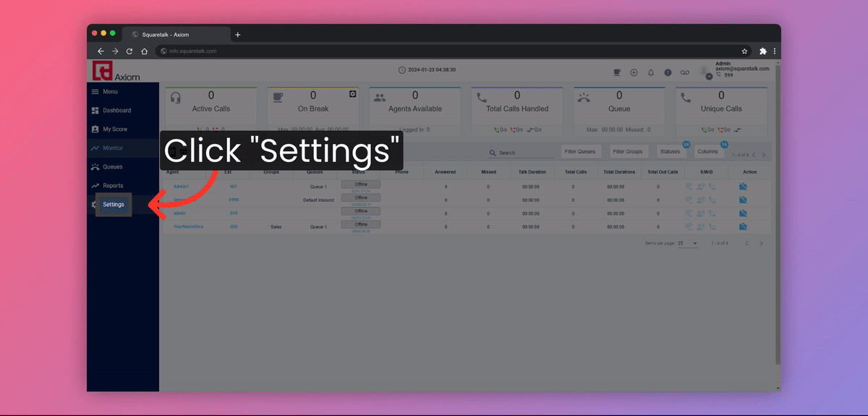The image size is (868, 416).
Task: Click the barge icon in the YourNameHere row
Action: [712, 226]
